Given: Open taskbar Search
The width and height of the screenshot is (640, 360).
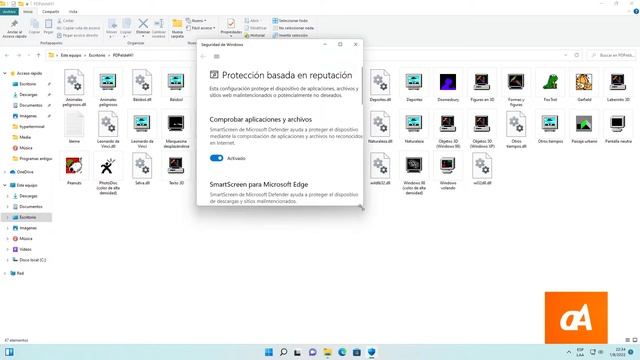Looking at the screenshot, I should tap(283, 352).
